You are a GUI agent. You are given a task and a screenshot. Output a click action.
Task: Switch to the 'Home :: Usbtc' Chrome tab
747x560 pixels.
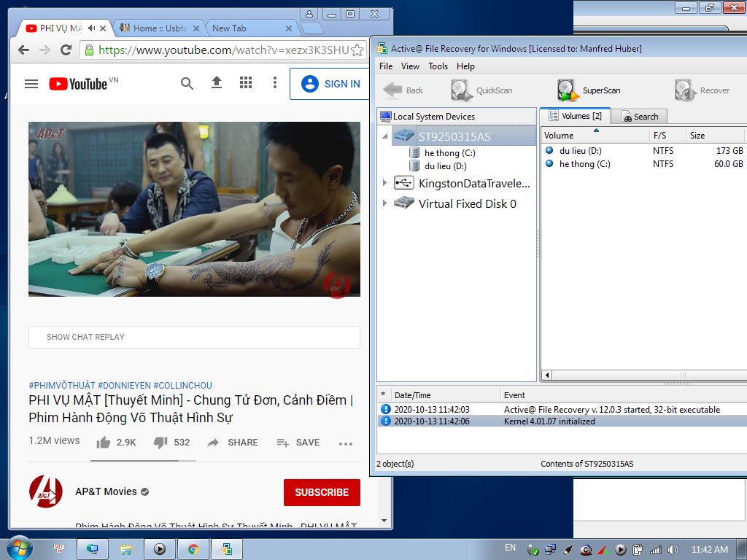click(160, 28)
